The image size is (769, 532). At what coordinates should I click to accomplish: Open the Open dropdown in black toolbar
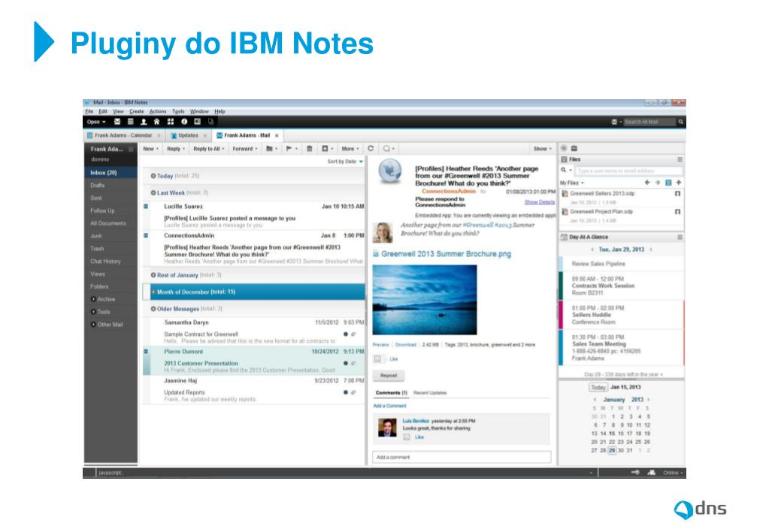(x=96, y=122)
